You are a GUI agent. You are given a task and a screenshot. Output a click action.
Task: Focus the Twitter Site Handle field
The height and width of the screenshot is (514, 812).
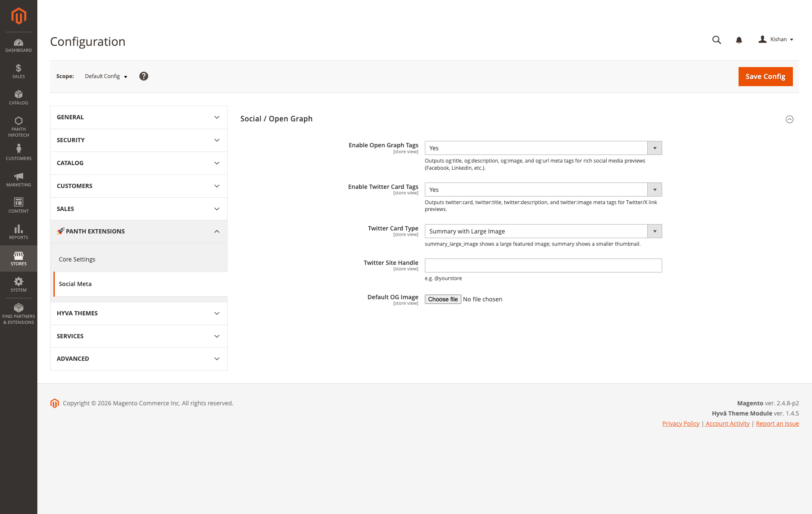(543, 265)
